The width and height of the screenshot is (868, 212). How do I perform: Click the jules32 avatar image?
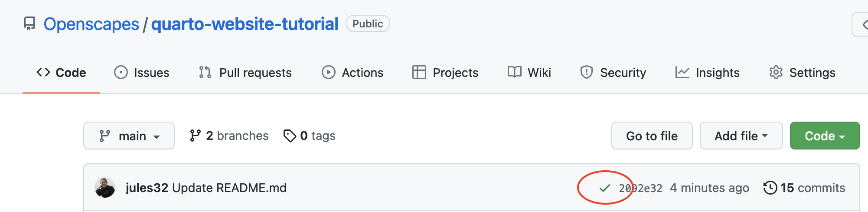(x=105, y=188)
